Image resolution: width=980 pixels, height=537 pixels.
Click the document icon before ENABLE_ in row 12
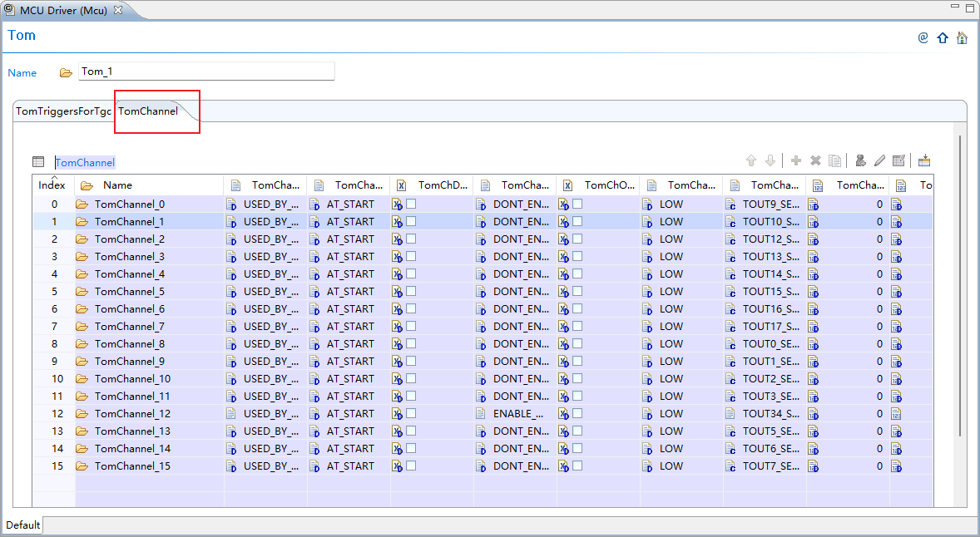(481, 414)
